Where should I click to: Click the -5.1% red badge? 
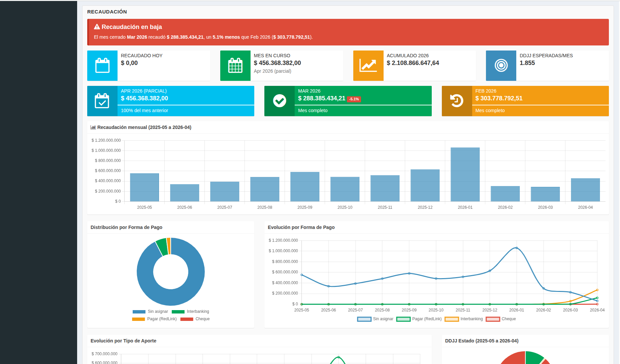click(354, 99)
